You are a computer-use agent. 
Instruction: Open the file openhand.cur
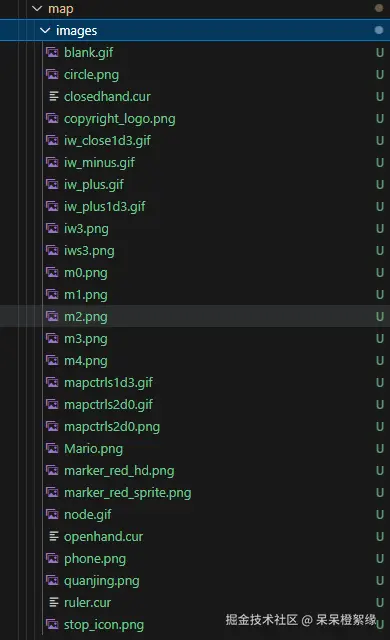[x=104, y=537]
